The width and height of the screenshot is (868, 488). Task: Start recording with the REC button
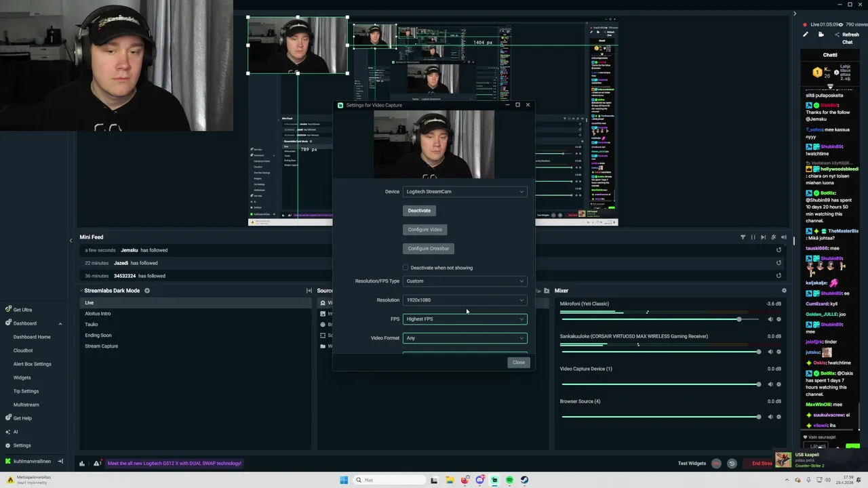point(716,464)
